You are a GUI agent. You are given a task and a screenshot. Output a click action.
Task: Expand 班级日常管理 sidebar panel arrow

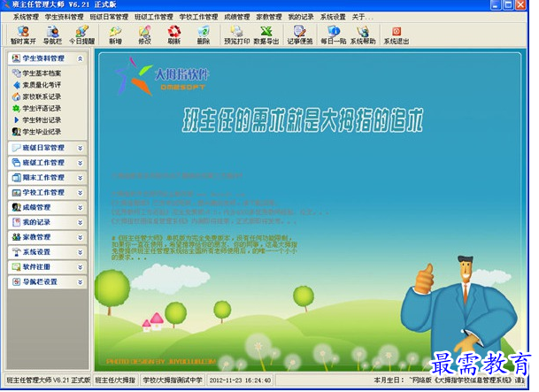click(x=80, y=148)
